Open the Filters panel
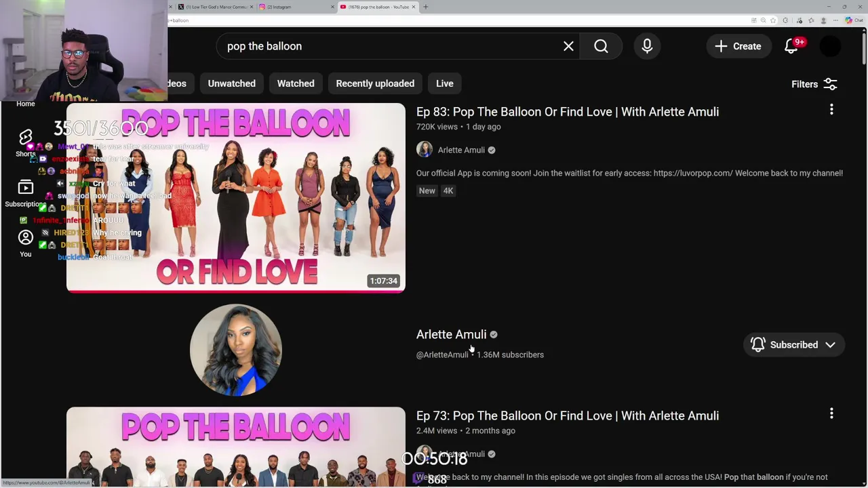868x488 pixels. pyautogui.click(x=814, y=84)
